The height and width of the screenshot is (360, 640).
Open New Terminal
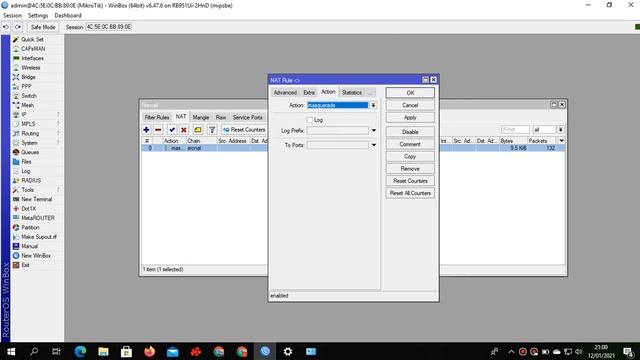coord(36,199)
